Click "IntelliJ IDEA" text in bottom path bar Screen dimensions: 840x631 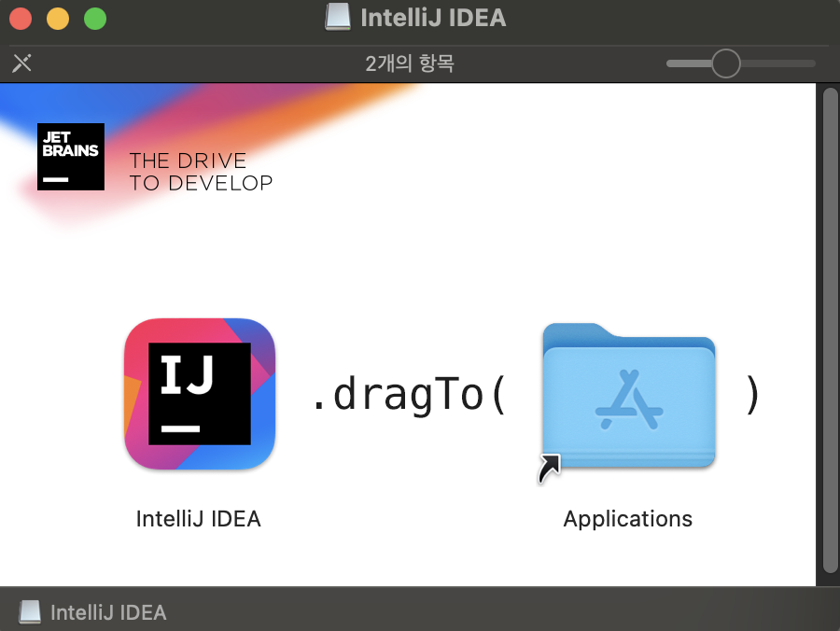coord(108,612)
